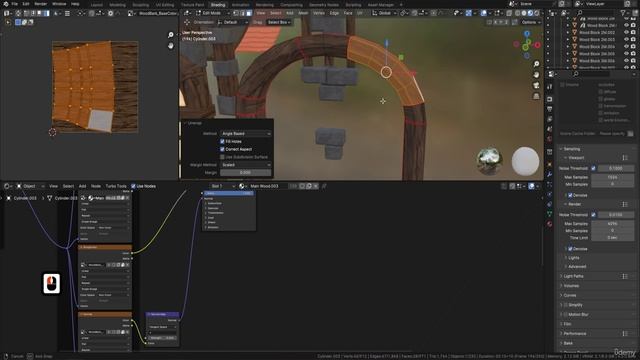Open the Object Data properties green triangle tab
Screen dimensions: 640x360
(x=550, y=214)
